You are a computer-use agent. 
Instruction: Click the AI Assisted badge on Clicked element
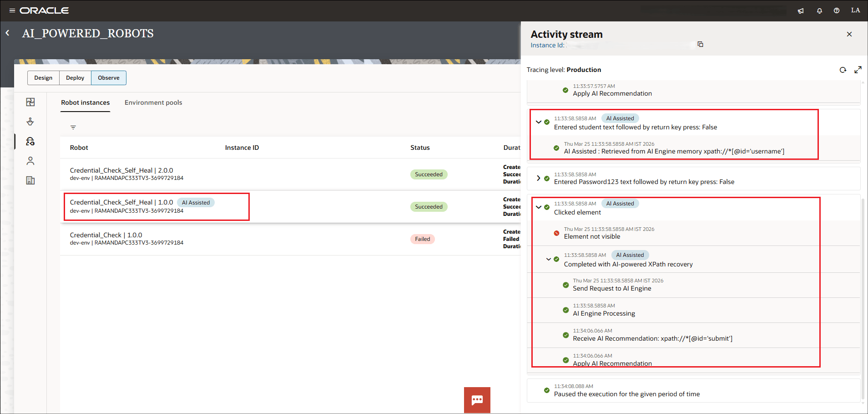coord(620,204)
